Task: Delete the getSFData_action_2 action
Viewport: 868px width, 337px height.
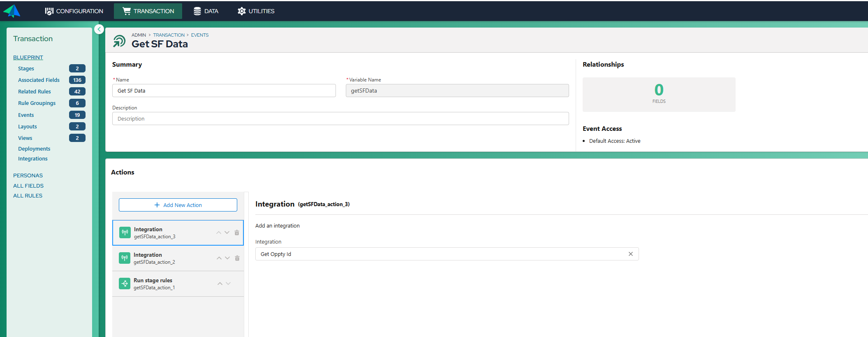Action: (237, 258)
